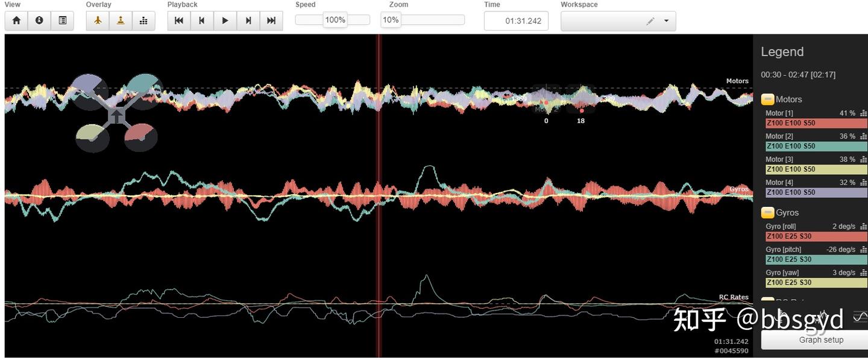Select the Gyro [pitch] legend label

pos(784,250)
